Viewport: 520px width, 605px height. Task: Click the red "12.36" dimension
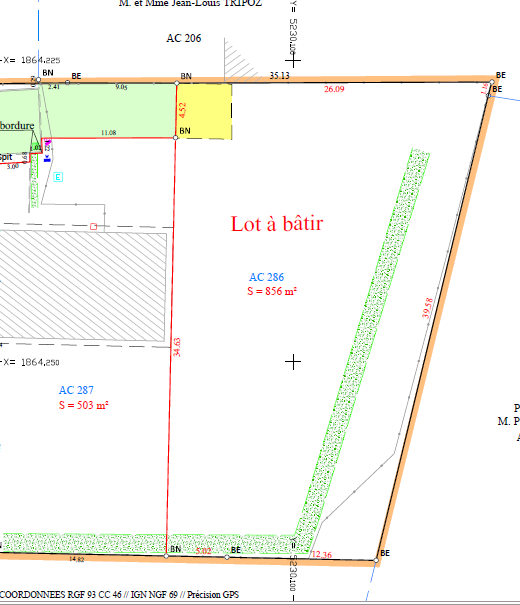coord(322,554)
